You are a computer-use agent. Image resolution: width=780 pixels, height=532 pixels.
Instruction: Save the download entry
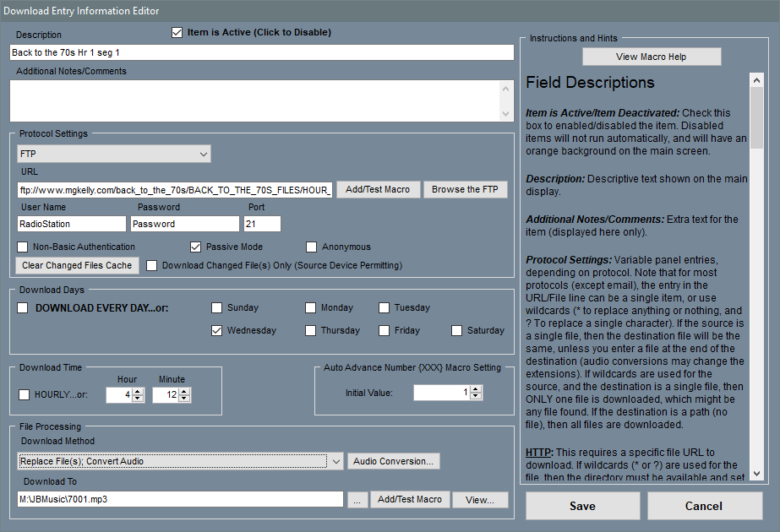[582, 506]
